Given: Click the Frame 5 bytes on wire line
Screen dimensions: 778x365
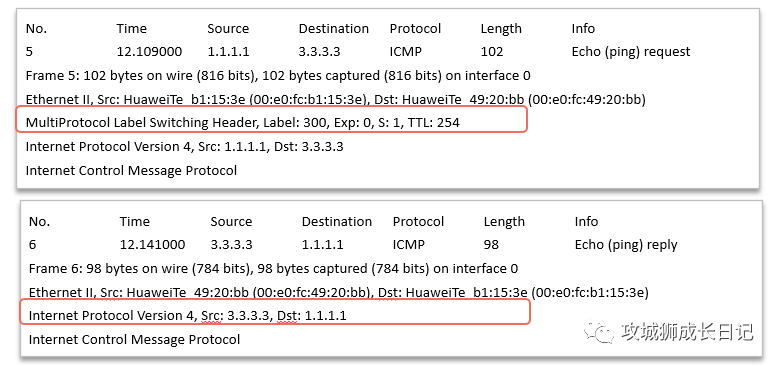Looking at the screenshot, I should (x=278, y=76).
